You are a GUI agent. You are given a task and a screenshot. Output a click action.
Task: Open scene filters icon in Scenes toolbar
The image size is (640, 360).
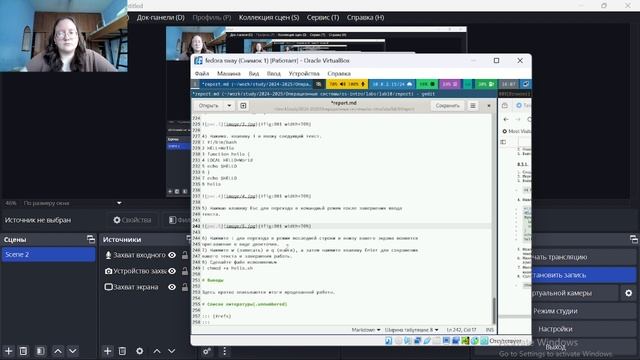point(40,351)
